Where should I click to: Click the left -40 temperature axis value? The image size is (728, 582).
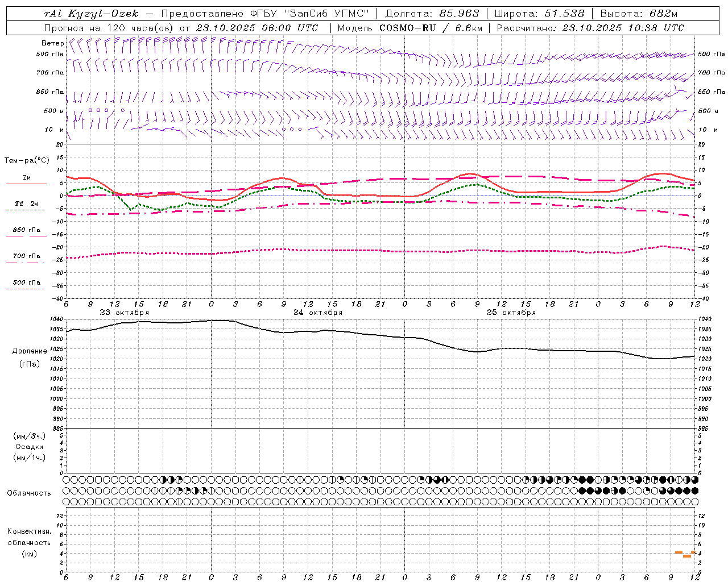pos(59,298)
